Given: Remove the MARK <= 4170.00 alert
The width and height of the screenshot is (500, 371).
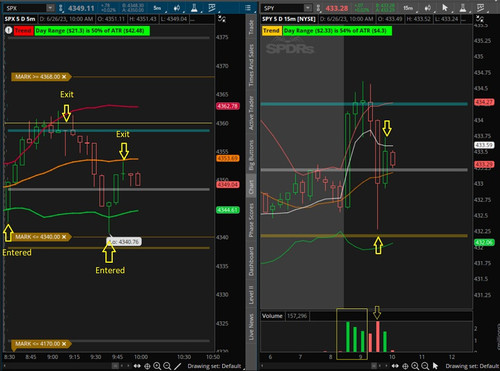Looking at the screenshot, I should click(x=64, y=344).
